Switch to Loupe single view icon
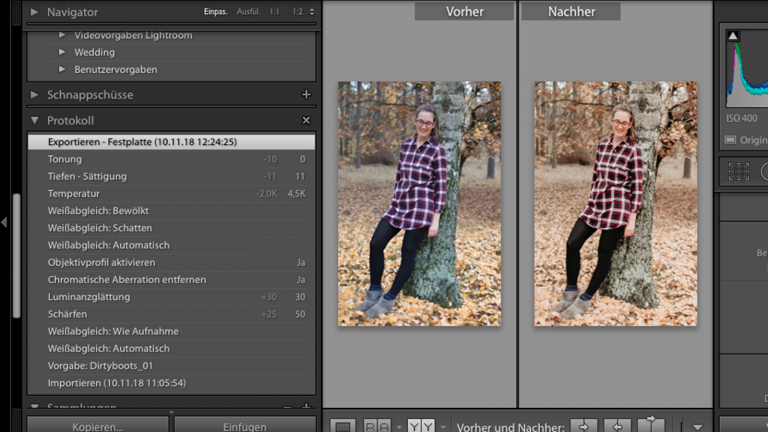The image size is (768, 432). [x=342, y=426]
